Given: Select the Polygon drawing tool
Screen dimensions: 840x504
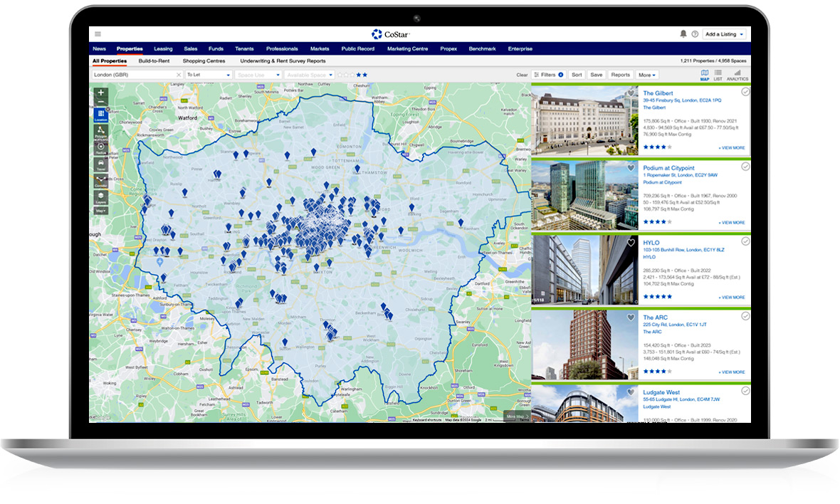Looking at the screenshot, I should (100, 132).
